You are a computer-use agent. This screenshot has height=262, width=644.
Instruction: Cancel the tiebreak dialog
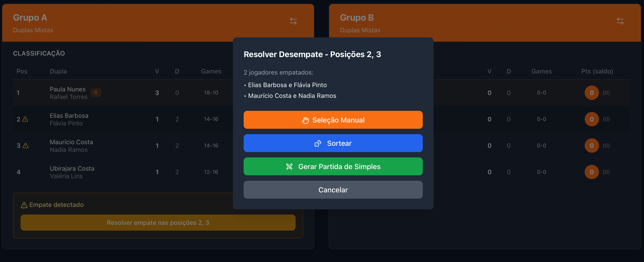(333, 189)
